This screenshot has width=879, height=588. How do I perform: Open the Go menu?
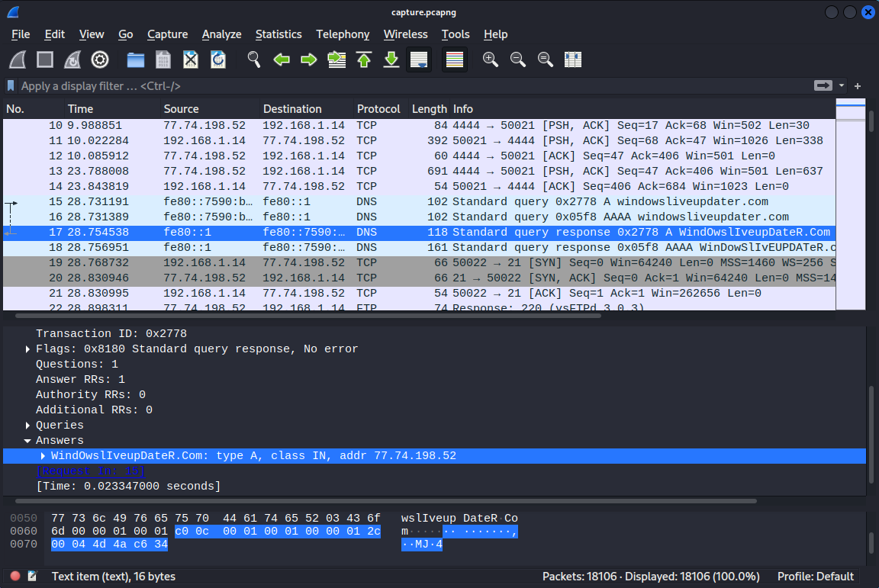(x=126, y=34)
